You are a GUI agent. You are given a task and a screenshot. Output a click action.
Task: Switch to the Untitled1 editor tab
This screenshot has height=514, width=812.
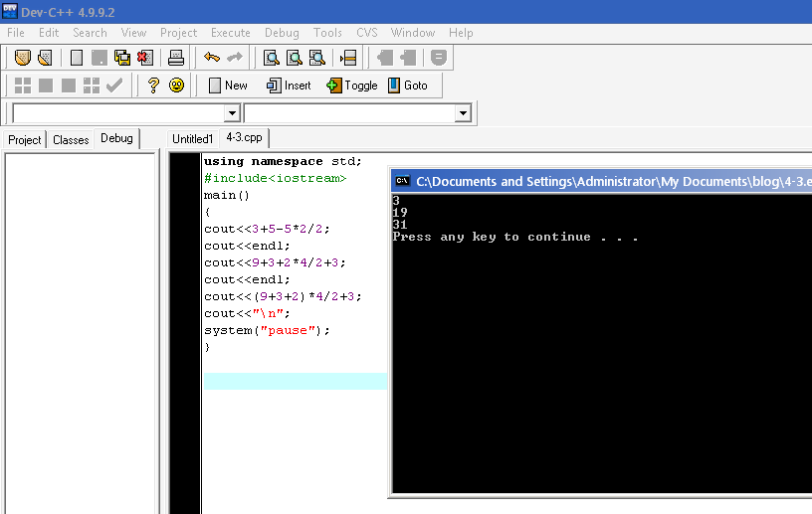coord(193,139)
